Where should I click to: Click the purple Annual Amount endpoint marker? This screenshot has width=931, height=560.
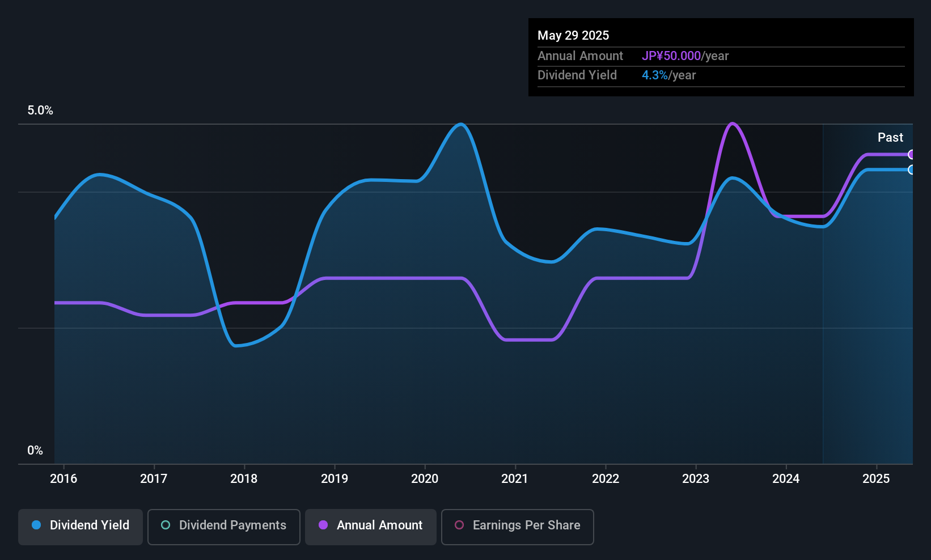[x=911, y=155]
